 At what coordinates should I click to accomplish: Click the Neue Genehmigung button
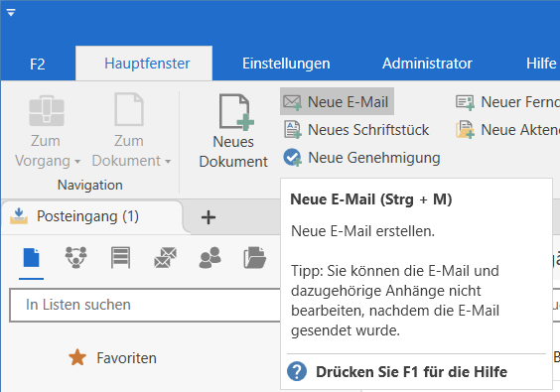click(x=361, y=158)
